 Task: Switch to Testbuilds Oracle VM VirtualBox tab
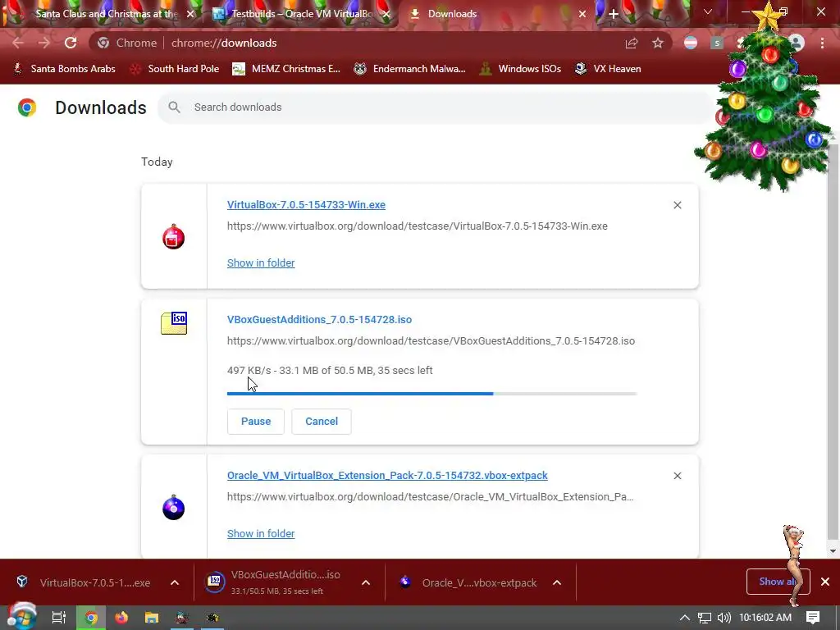(300, 14)
